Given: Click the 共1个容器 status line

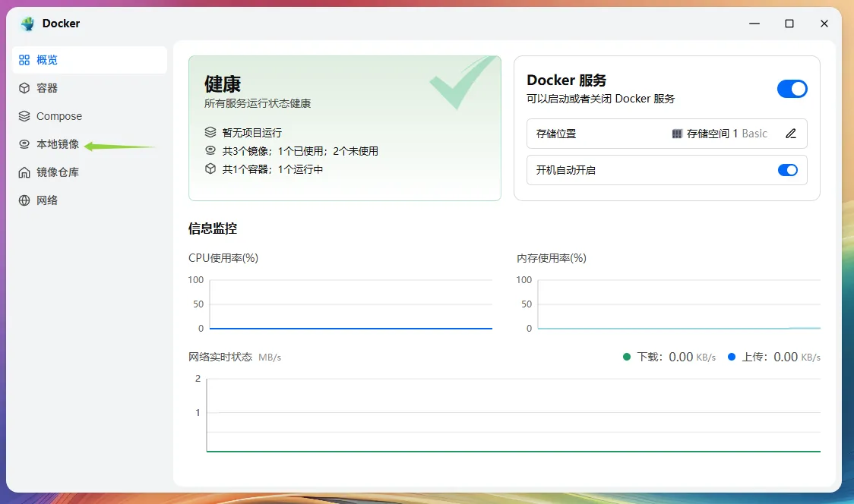Looking at the screenshot, I should pos(272,169).
